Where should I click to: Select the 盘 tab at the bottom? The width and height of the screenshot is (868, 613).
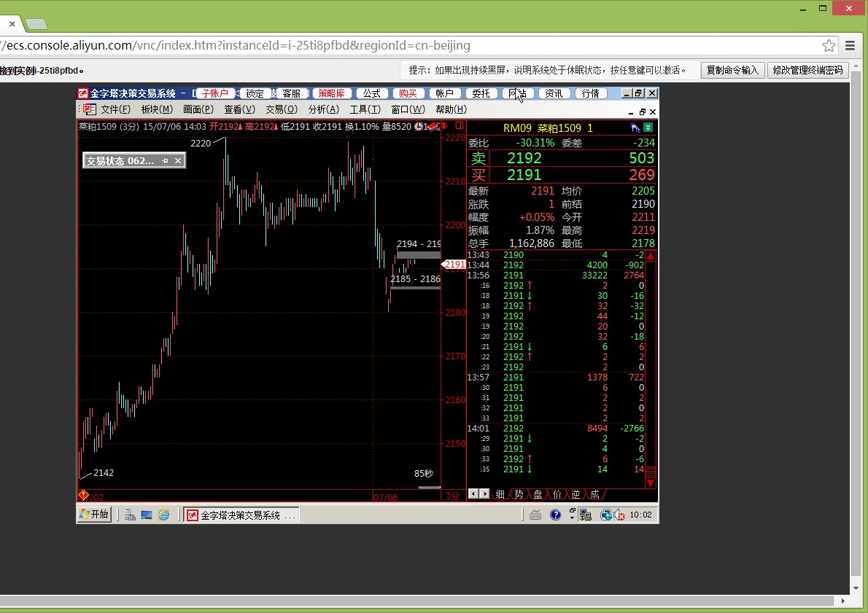[538, 494]
